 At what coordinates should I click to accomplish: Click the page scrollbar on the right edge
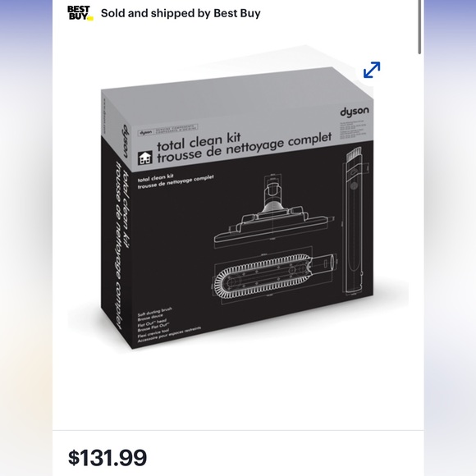pos(419,27)
